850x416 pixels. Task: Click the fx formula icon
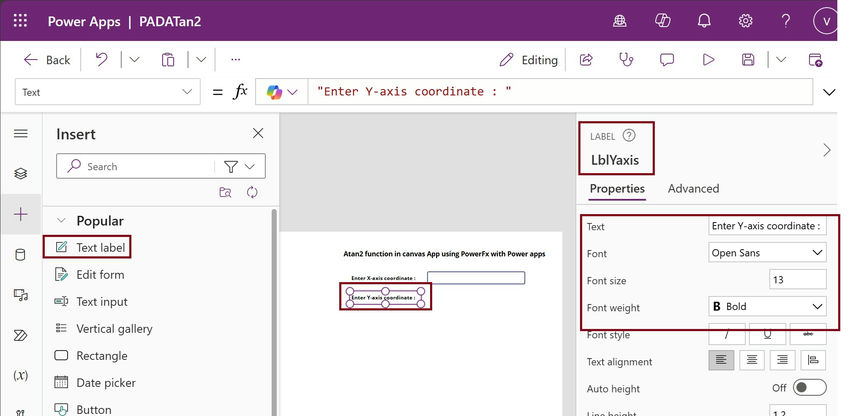(x=240, y=92)
